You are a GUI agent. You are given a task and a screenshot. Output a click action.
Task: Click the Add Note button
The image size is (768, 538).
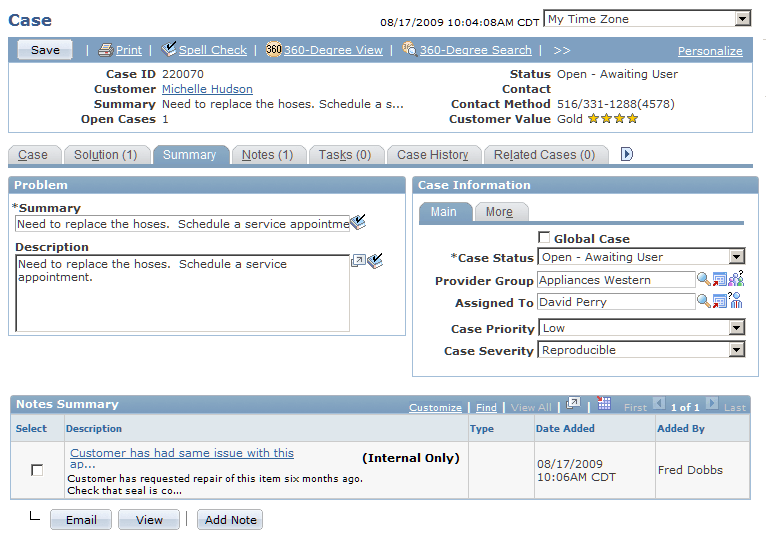pos(230,520)
